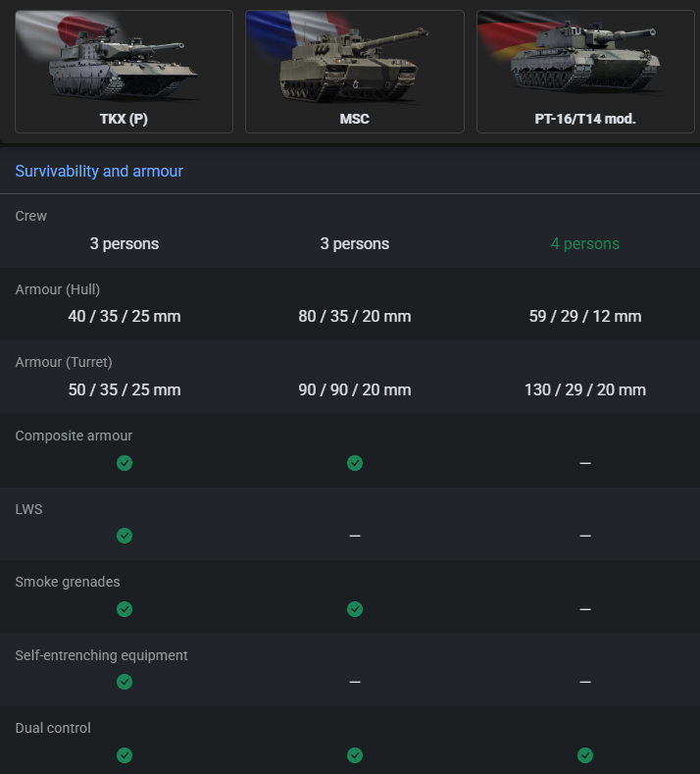Click the Armour (Hull) row label
This screenshot has height=774, width=700.
57,289
